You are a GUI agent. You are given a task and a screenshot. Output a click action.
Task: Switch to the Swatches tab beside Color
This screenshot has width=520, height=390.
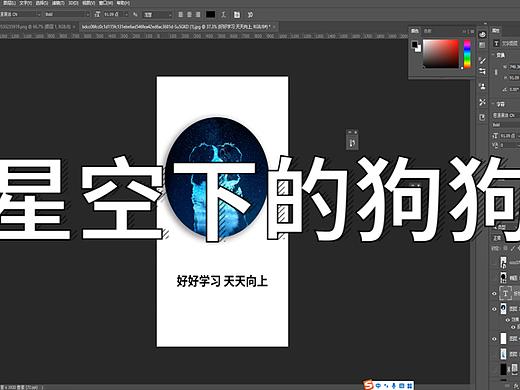pos(428,31)
